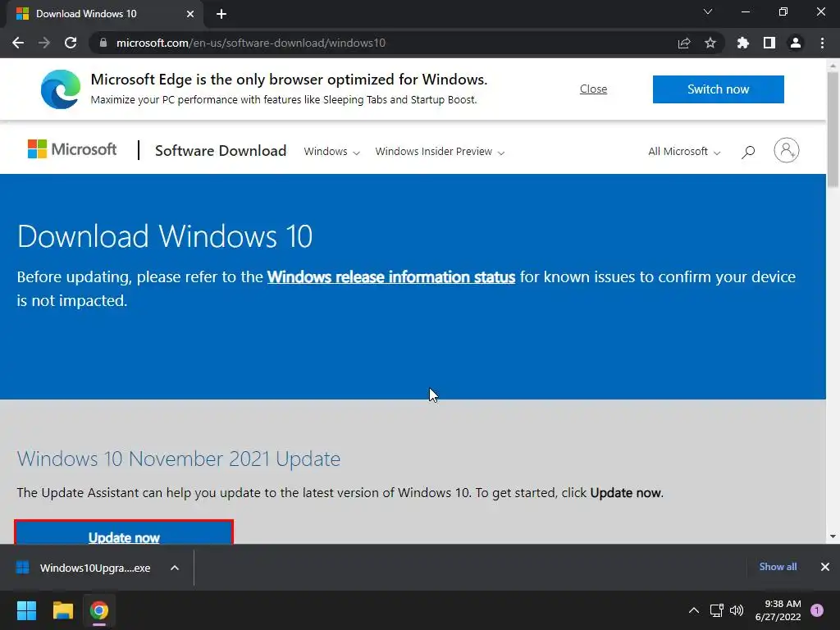Screen dimensions: 840x630
Task: Open a new tab with the plus button
Action: (x=221, y=14)
